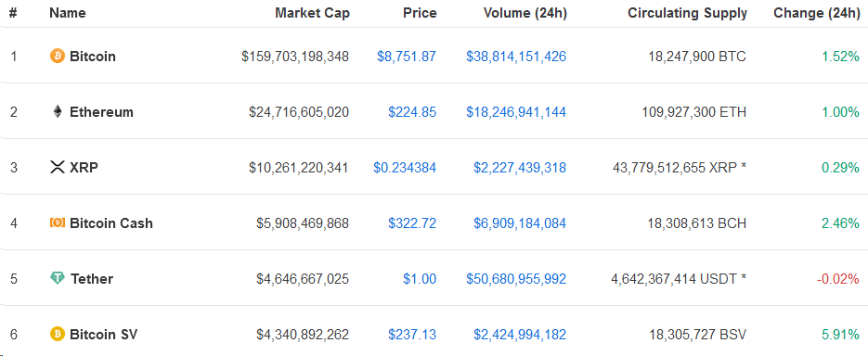
Task: Click the Ethereum diamond logo icon
Action: point(57,111)
